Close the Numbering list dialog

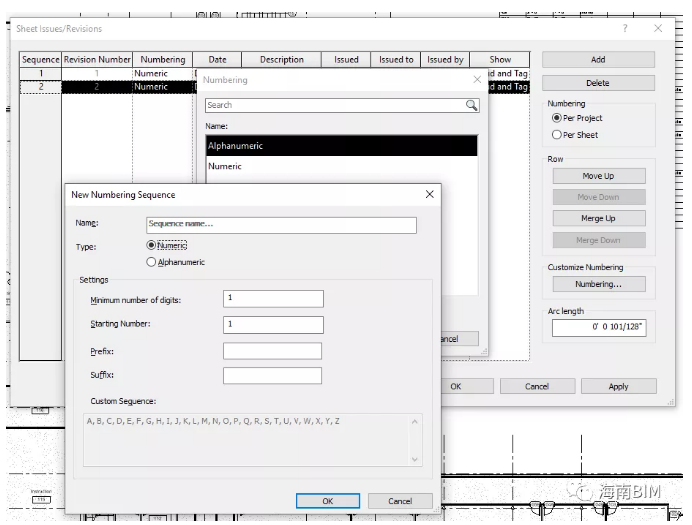(477, 79)
